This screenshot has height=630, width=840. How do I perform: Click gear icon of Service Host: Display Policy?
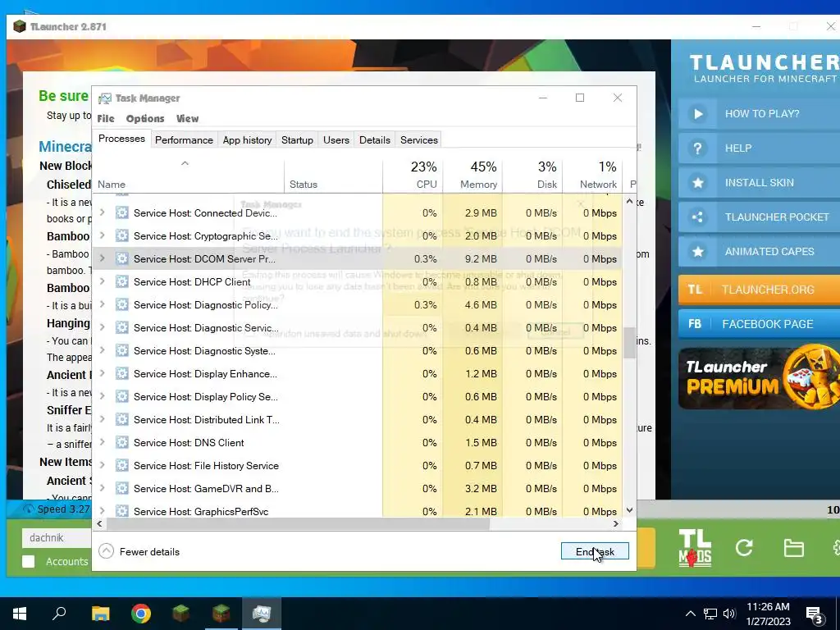click(x=122, y=396)
